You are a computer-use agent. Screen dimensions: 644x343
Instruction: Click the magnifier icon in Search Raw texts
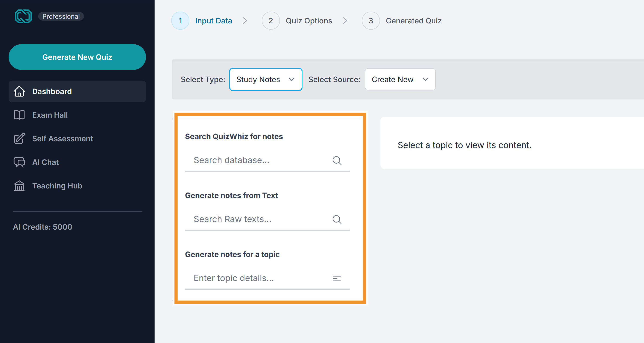tap(337, 219)
